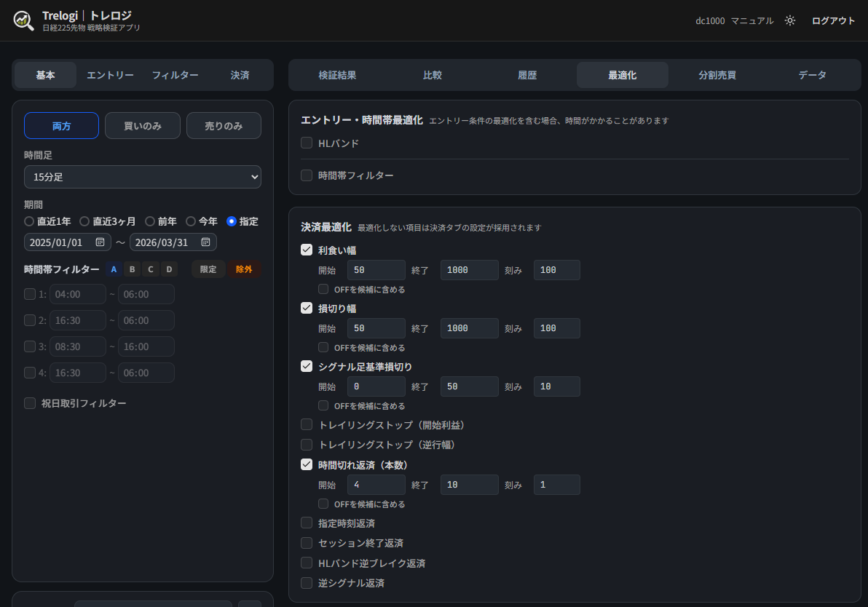Toggle light/dark theme sun icon

790,20
